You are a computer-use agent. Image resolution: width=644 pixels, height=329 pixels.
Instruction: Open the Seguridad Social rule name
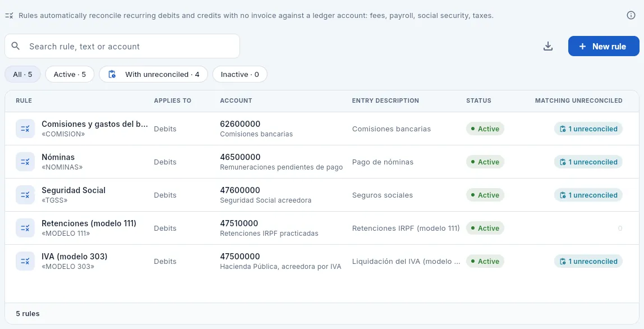pos(73,190)
